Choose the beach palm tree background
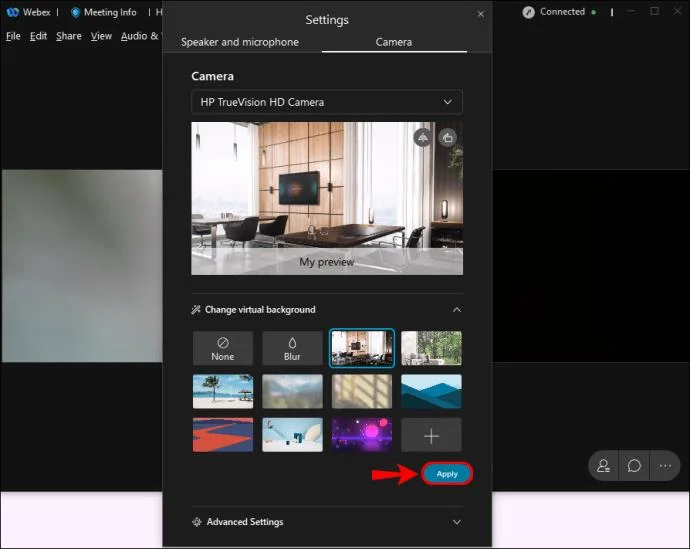The height and width of the screenshot is (549, 690). pos(223,392)
